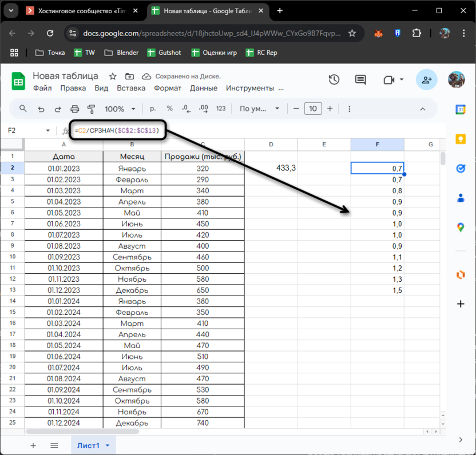Open Google Keep in side panel
This screenshot has width=476, height=455.
click(x=461, y=139)
